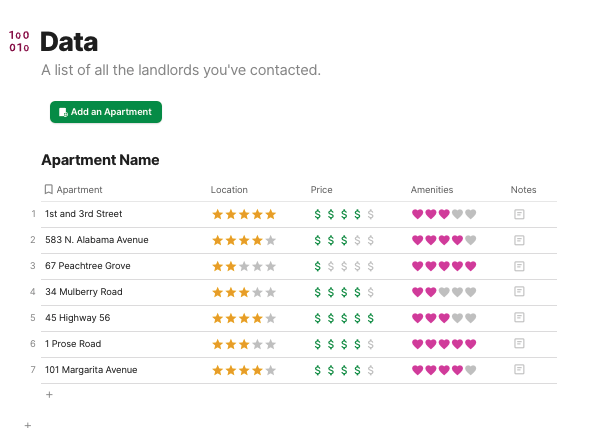Set fifth amenities heart for 101 Margarita Avenue

coord(470,370)
